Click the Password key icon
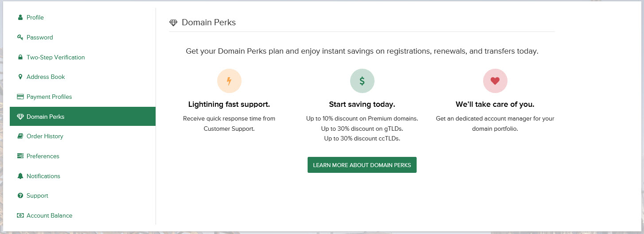This screenshot has height=234, width=644. (20, 37)
